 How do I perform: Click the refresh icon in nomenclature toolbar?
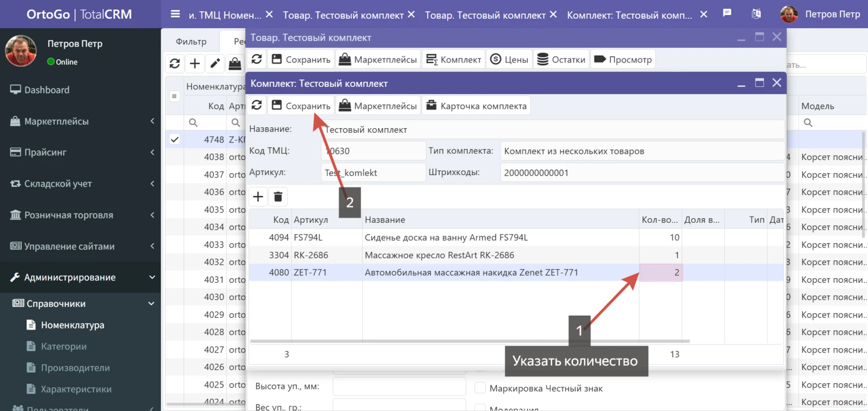tap(175, 64)
